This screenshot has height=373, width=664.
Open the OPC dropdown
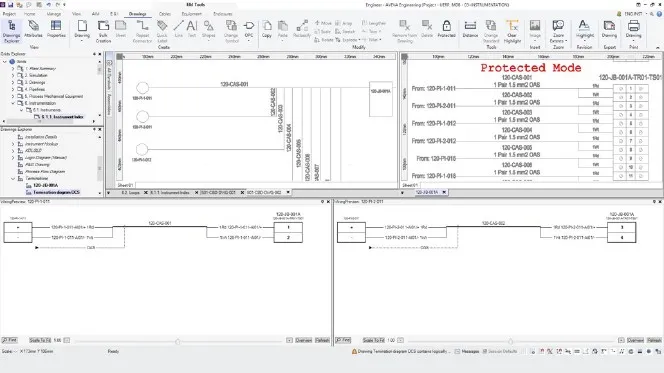click(249, 40)
